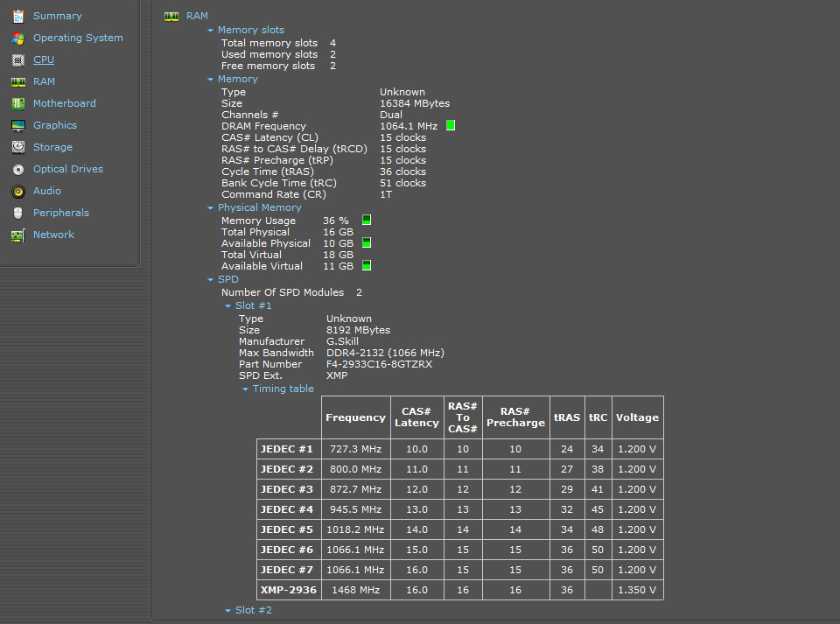Click the Summary clipboard icon
This screenshot has height=624, width=840.
tap(17, 16)
